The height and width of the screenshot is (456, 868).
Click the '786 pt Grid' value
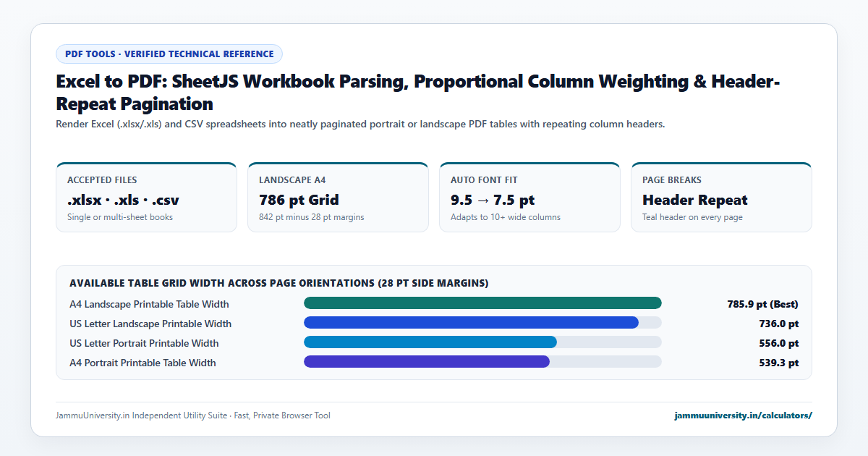299,200
